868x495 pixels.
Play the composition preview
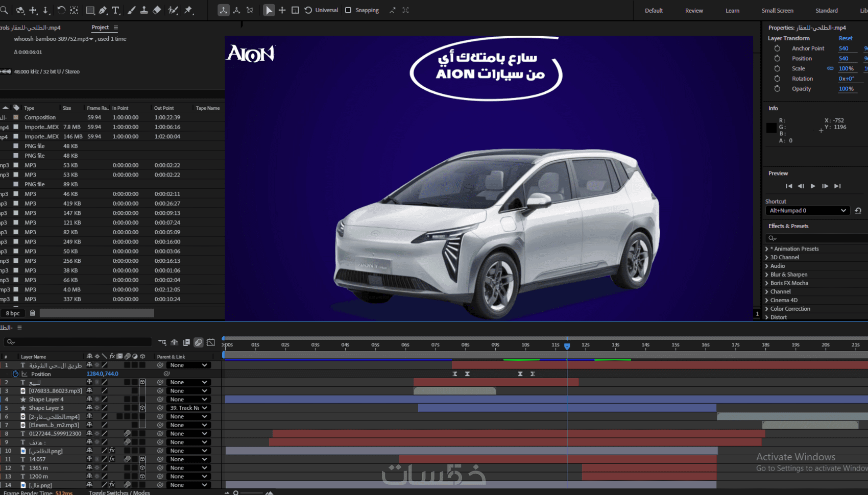813,186
